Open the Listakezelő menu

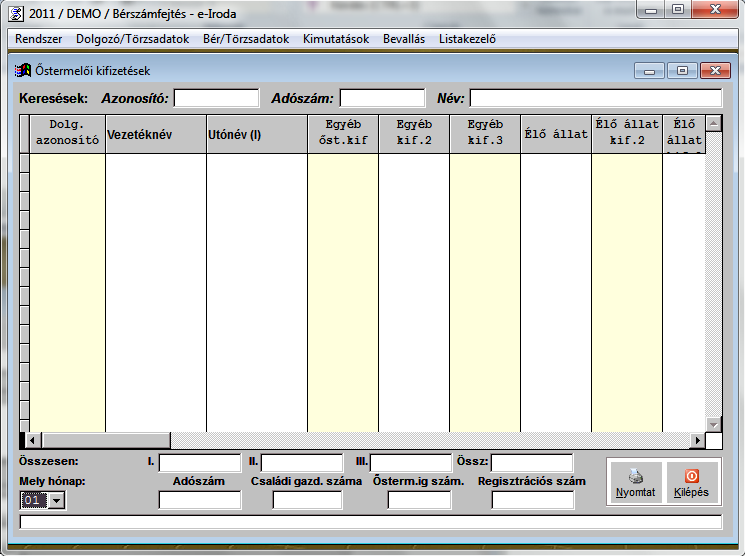click(468, 39)
